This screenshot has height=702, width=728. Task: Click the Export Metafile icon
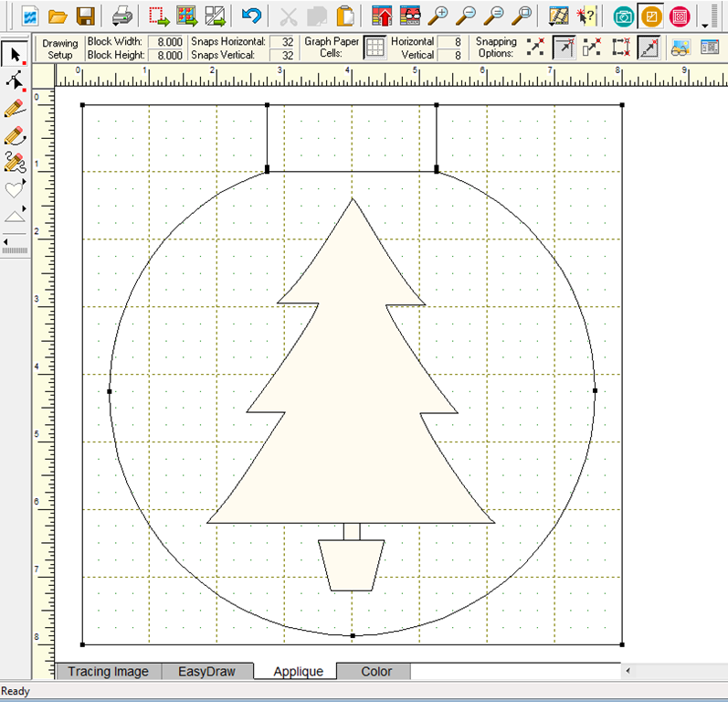[x=216, y=16]
